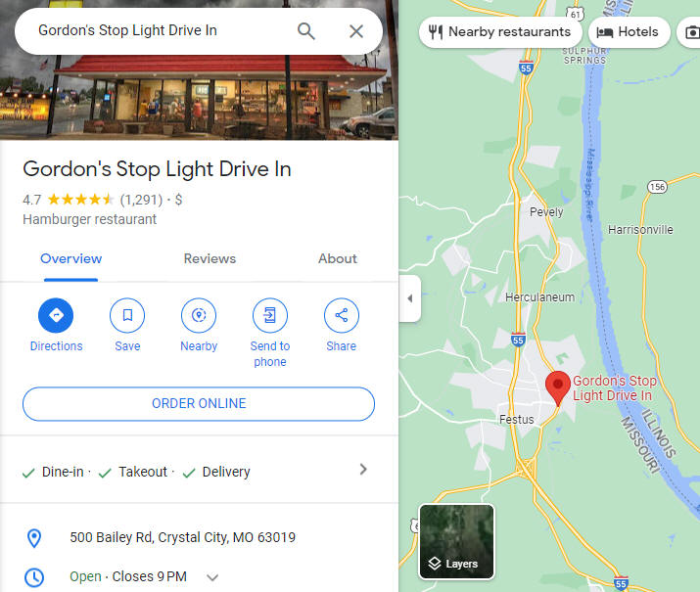Expand service options Dine-in Takeout Delivery

[x=197, y=471]
